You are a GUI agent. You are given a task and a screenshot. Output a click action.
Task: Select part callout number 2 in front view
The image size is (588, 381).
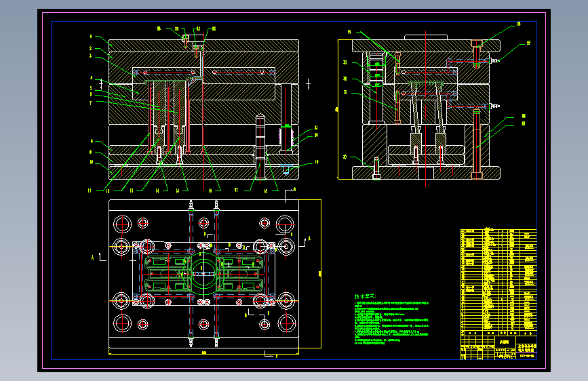91,48
